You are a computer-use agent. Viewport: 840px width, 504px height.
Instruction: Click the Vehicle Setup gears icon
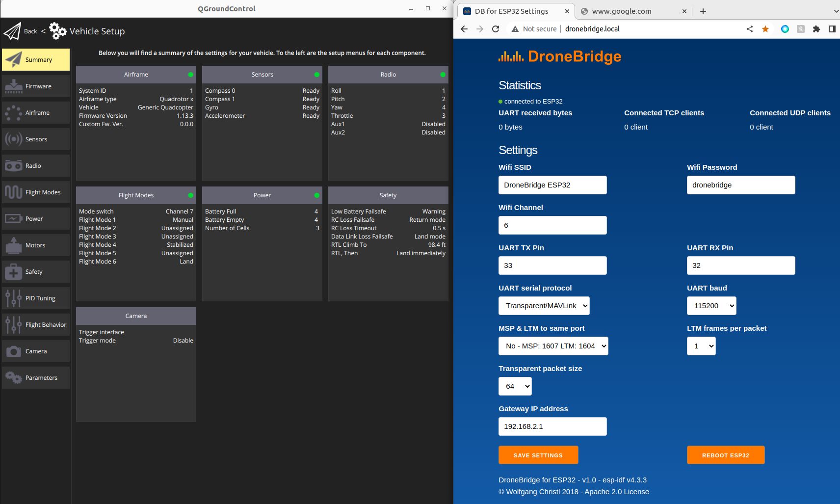[57, 31]
